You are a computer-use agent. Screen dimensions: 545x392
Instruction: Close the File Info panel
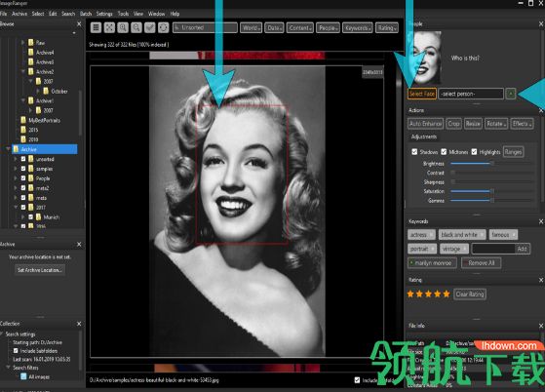pos(541,326)
